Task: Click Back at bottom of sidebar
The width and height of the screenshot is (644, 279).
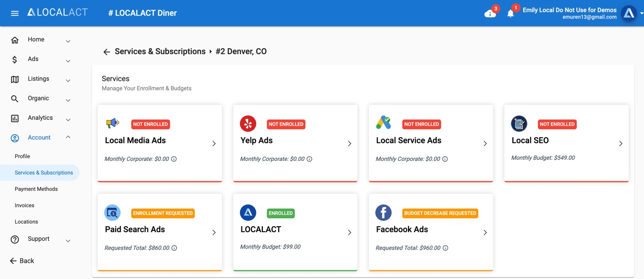Action: (x=22, y=261)
